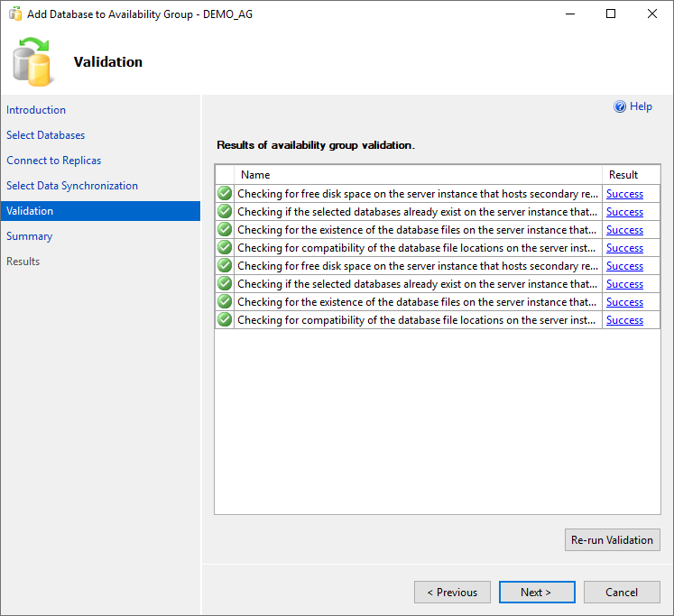Proceed by clicking Next
This screenshot has height=616, width=674.
(x=536, y=593)
